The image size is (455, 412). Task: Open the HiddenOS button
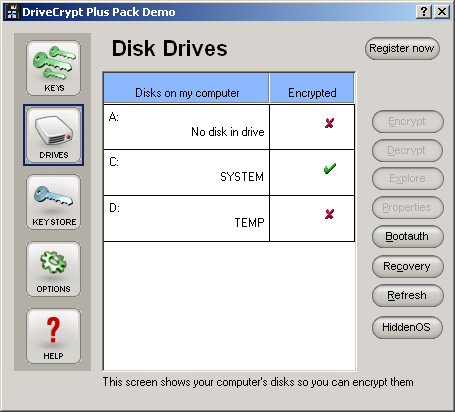point(407,327)
